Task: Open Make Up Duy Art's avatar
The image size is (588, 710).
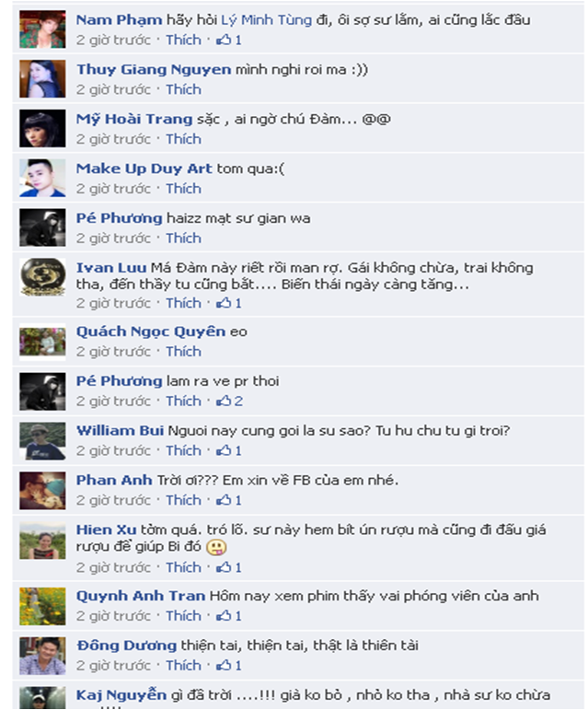Action: (42, 178)
